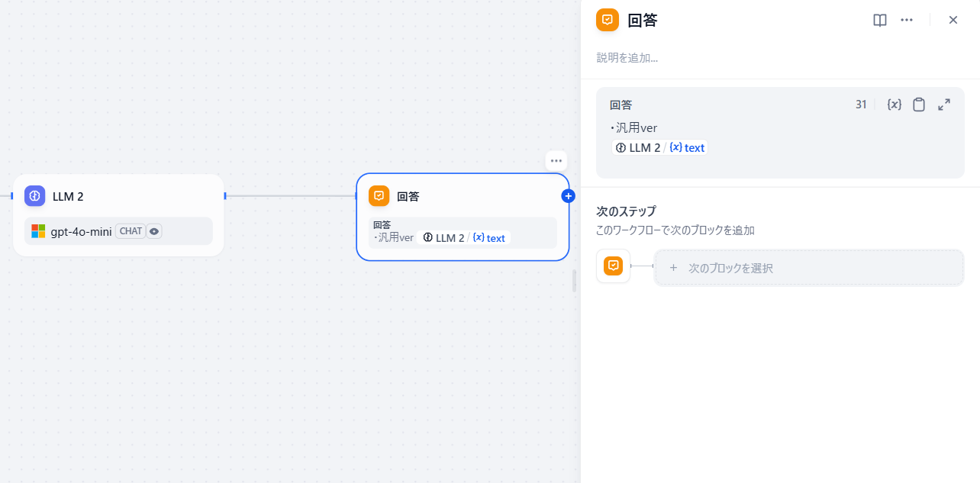Screen dimensions: 980x483
Task: Click the gpt-4o-mini model label
Action: 82,231
